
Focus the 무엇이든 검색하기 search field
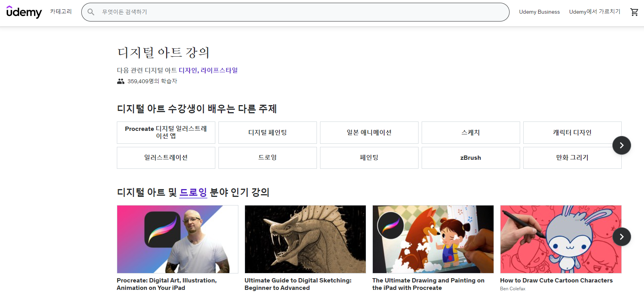point(295,12)
